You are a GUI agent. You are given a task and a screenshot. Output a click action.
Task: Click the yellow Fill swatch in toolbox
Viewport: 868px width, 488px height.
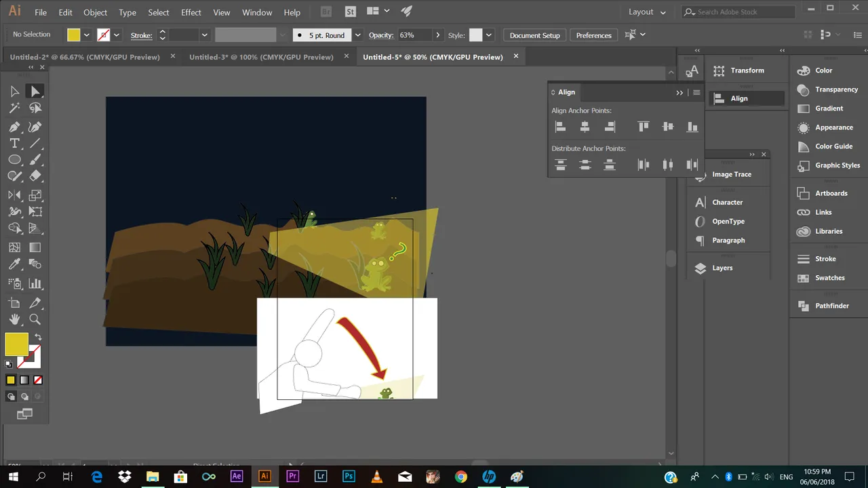tap(16, 344)
